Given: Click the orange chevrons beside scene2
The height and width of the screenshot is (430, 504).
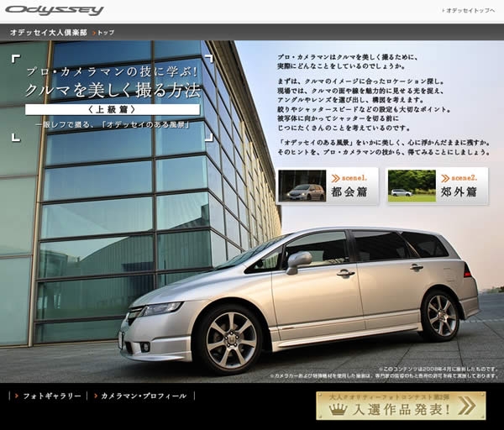Looking at the screenshot, I should [444, 178].
